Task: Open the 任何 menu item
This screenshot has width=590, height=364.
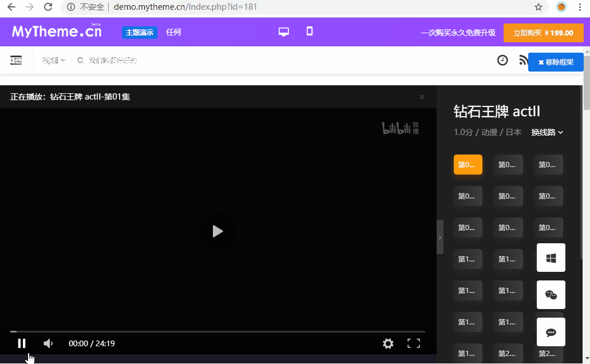Action: [173, 33]
